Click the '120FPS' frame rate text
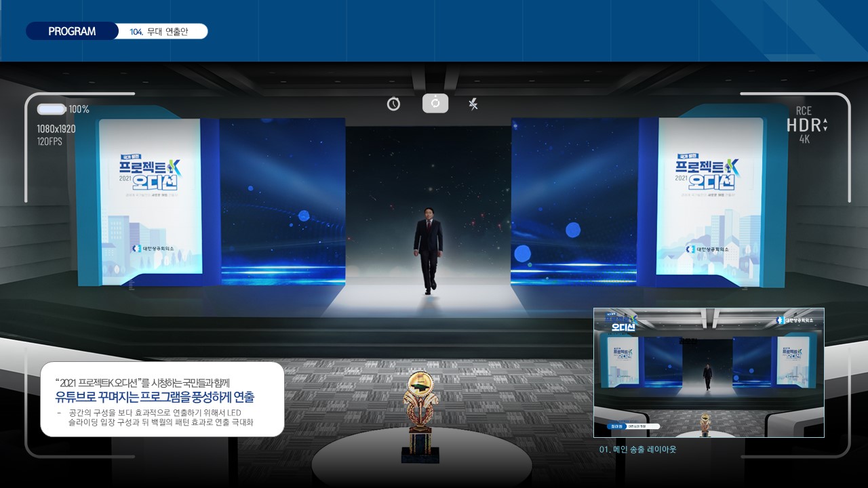This screenshot has width=868, height=488. [50, 142]
